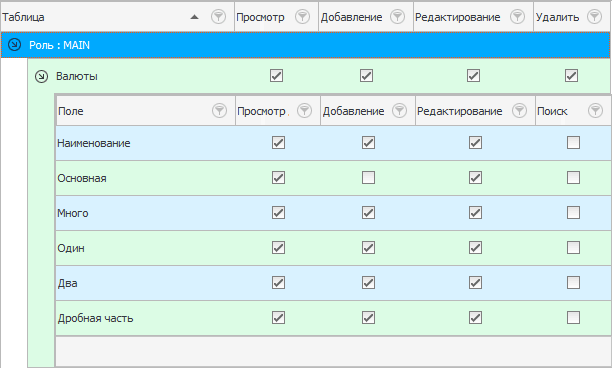
Task: Toggle Редактирование checkbox for Дробная часть
Action: (475, 318)
